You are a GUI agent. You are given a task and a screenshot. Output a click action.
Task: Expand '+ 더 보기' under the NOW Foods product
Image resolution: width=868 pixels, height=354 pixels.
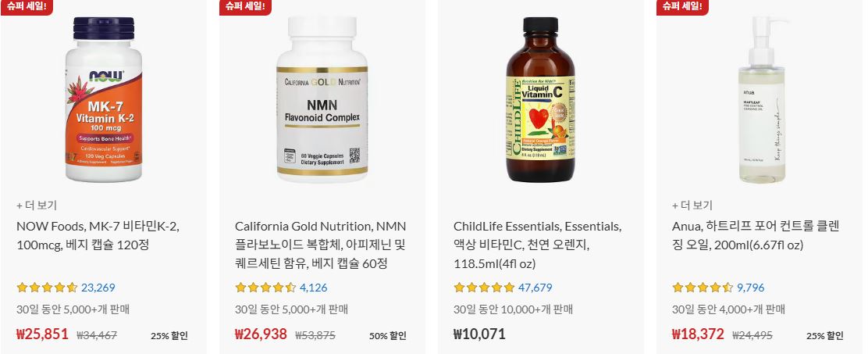tap(37, 205)
